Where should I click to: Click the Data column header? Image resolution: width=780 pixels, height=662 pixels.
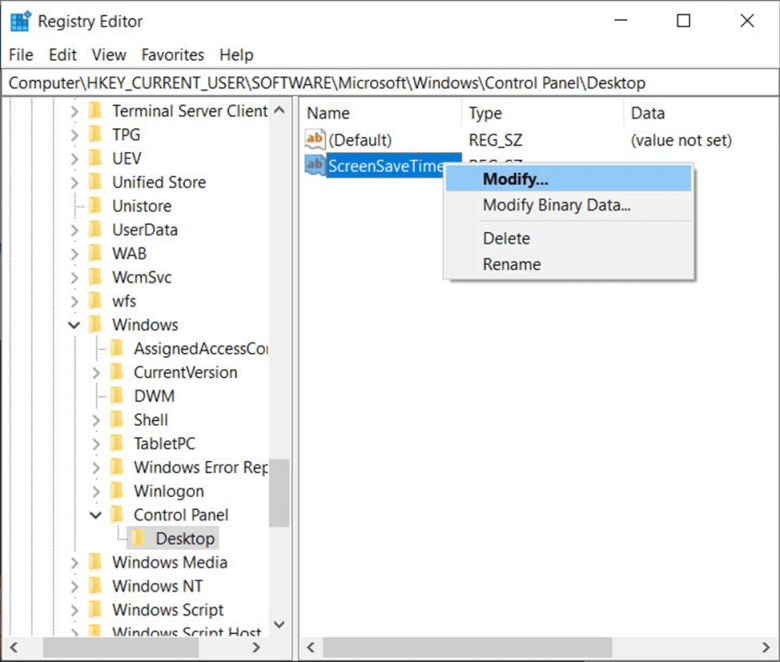click(x=701, y=113)
